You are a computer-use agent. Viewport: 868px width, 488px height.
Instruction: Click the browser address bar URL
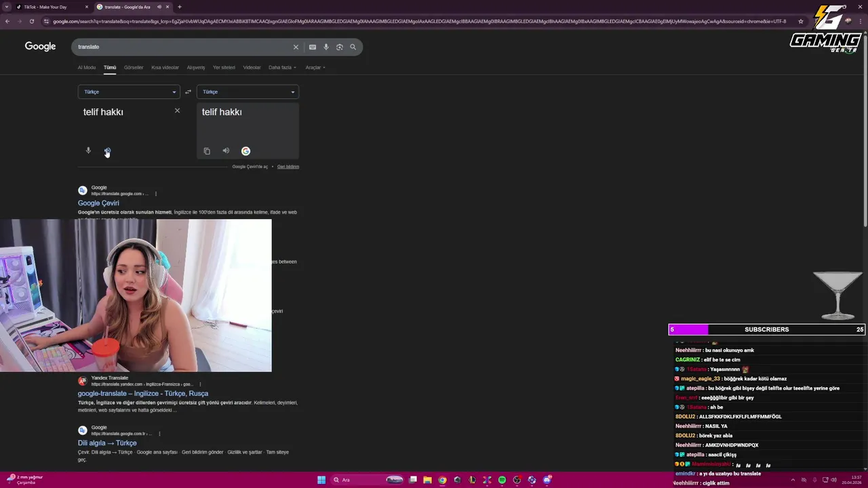click(x=419, y=21)
